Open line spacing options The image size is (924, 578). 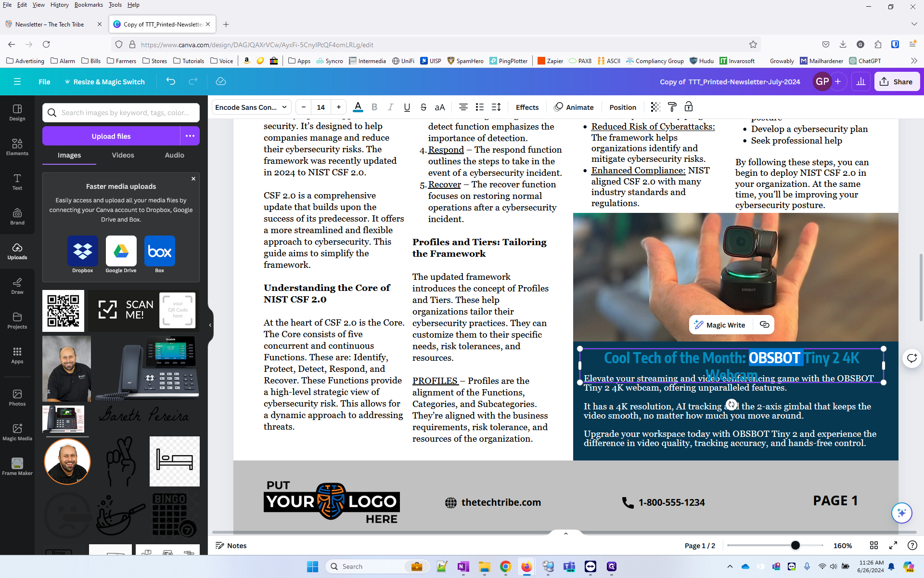coord(496,107)
